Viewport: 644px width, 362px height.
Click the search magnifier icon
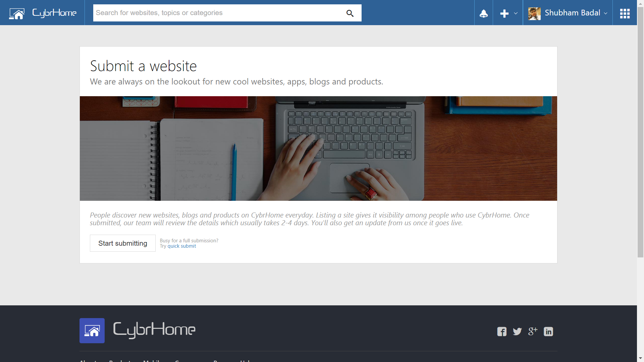[350, 13]
